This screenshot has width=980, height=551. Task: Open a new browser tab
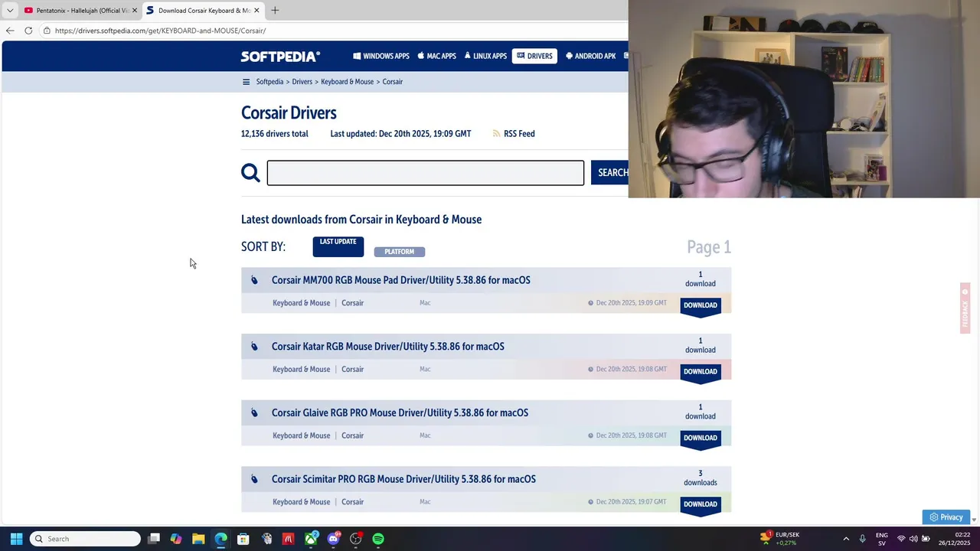pyautogui.click(x=275, y=11)
